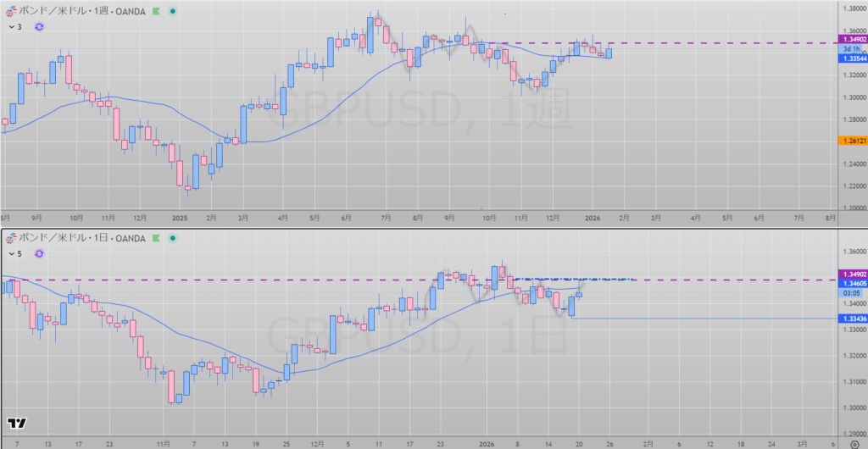Select the orange 1.26121 price label

(x=851, y=141)
